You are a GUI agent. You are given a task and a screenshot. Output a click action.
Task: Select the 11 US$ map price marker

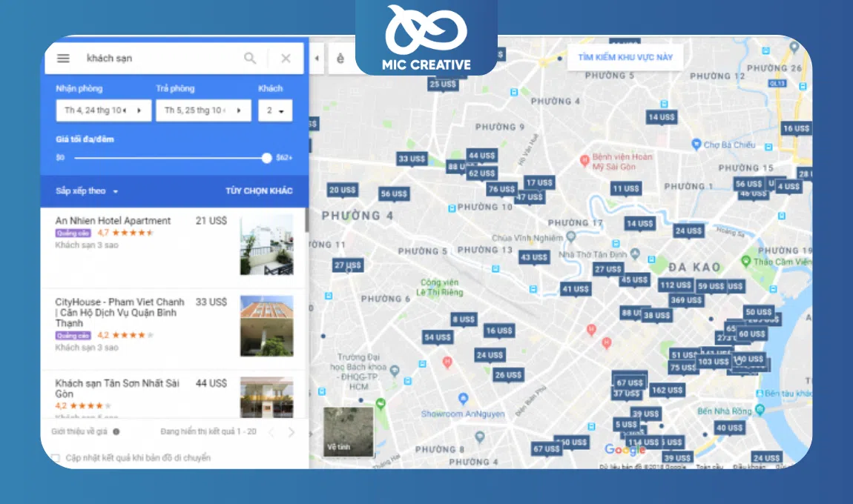626,189
